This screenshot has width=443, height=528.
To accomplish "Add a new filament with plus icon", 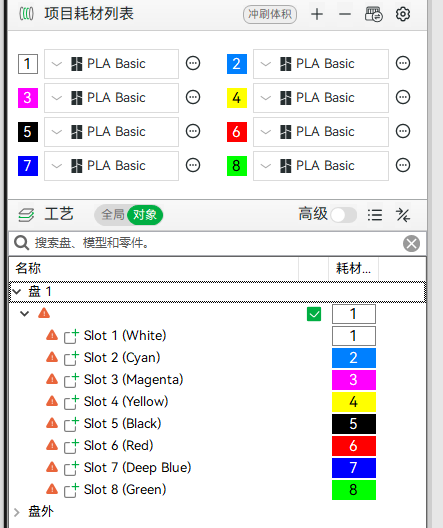I will [317, 14].
